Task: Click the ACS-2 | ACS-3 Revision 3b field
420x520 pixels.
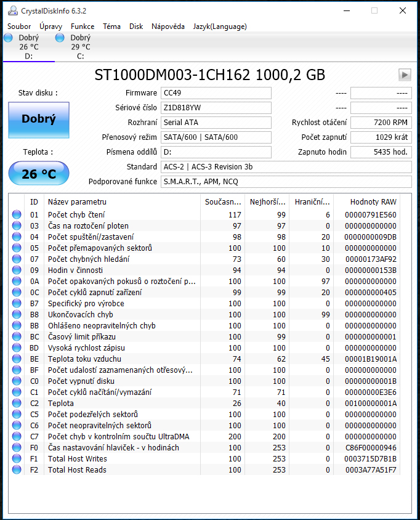Action: pos(286,167)
